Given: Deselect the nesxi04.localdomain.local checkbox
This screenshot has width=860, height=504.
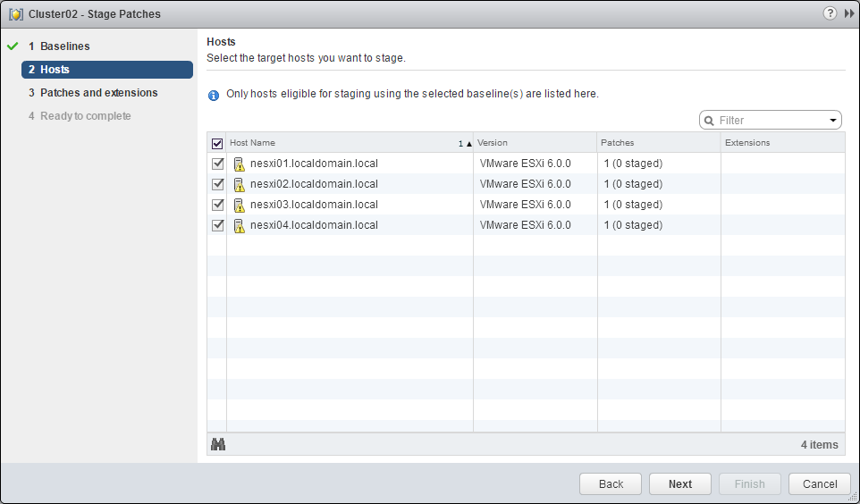Looking at the screenshot, I should pyautogui.click(x=217, y=226).
